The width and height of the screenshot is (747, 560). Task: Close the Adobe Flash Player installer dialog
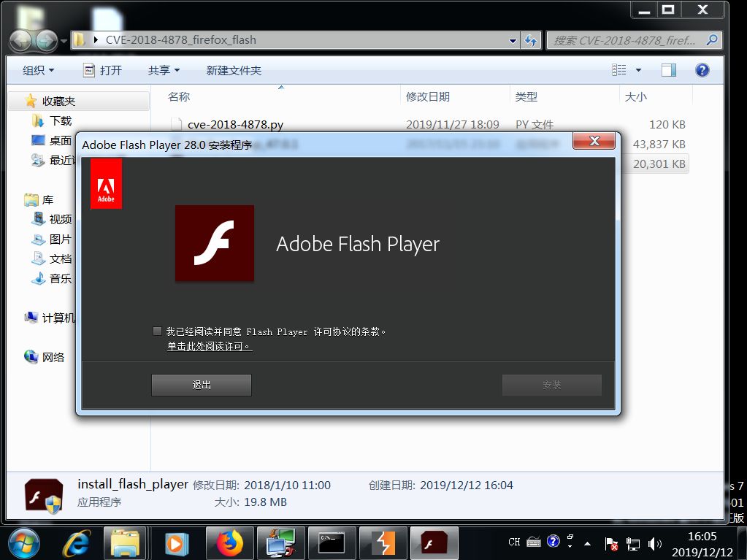click(594, 141)
